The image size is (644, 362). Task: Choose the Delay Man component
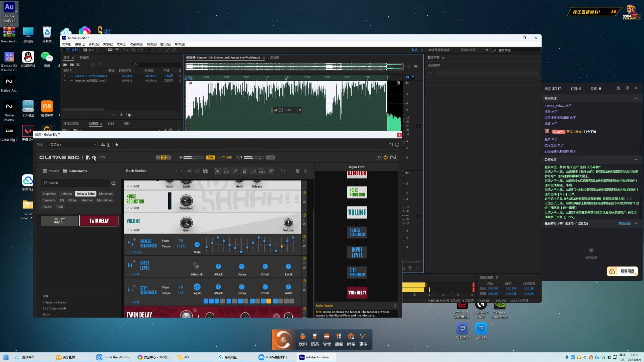coord(59,221)
